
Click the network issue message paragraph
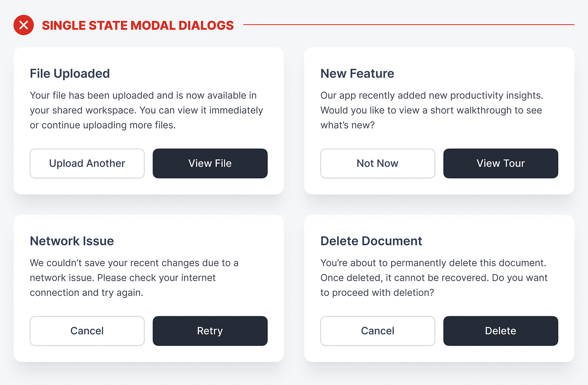134,278
